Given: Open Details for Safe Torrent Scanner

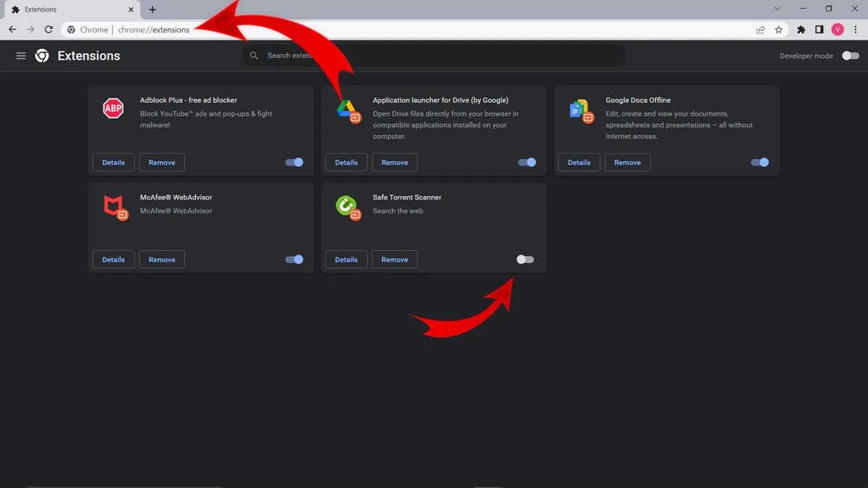Looking at the screenshot, I should pos(346,260).
